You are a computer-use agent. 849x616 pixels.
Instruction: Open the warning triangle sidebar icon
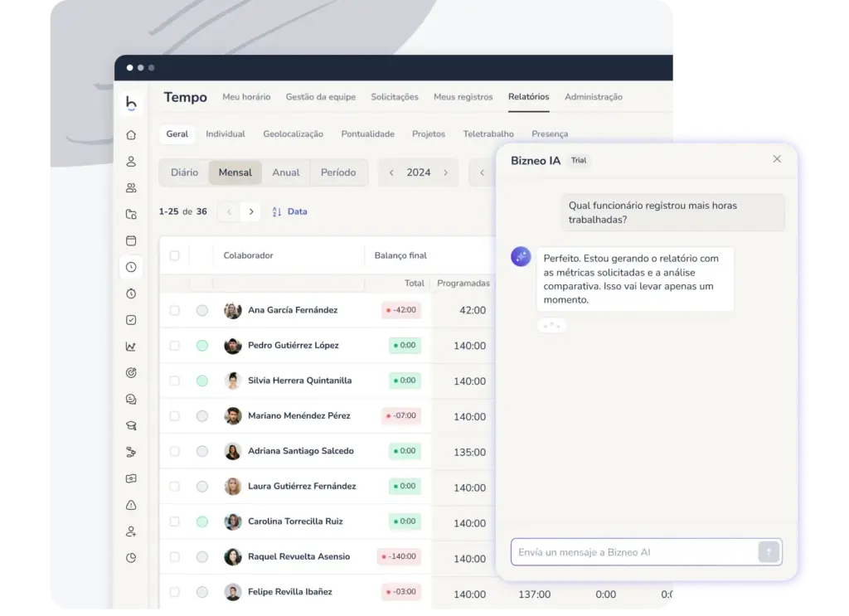coord(131,505)
